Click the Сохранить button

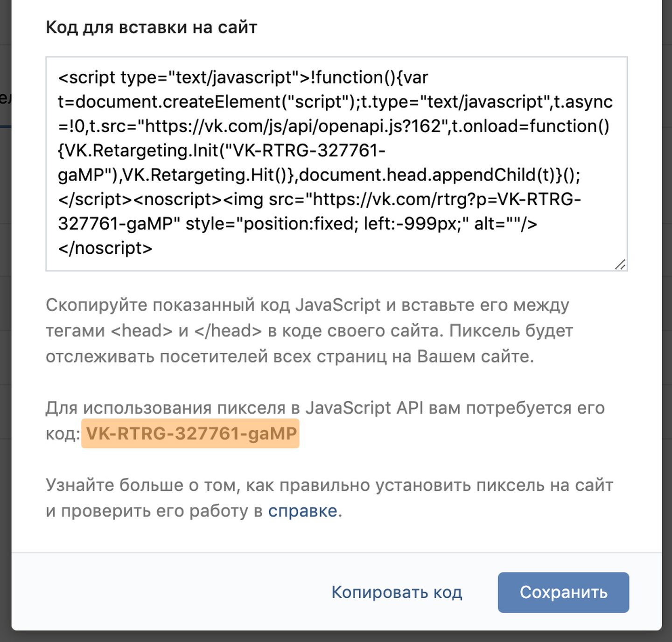coord(563,592)
